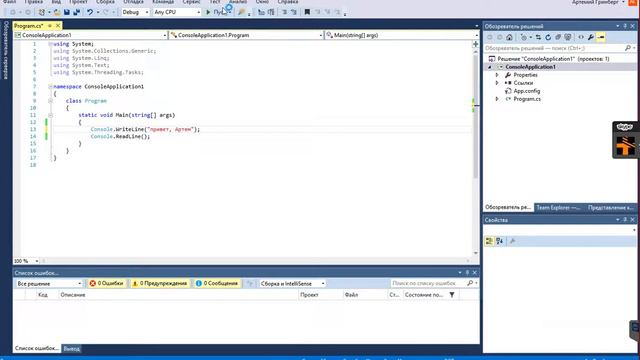Screen dimensions: 640x360
Task: Pin the Program.cs tab
Action: 50,26
